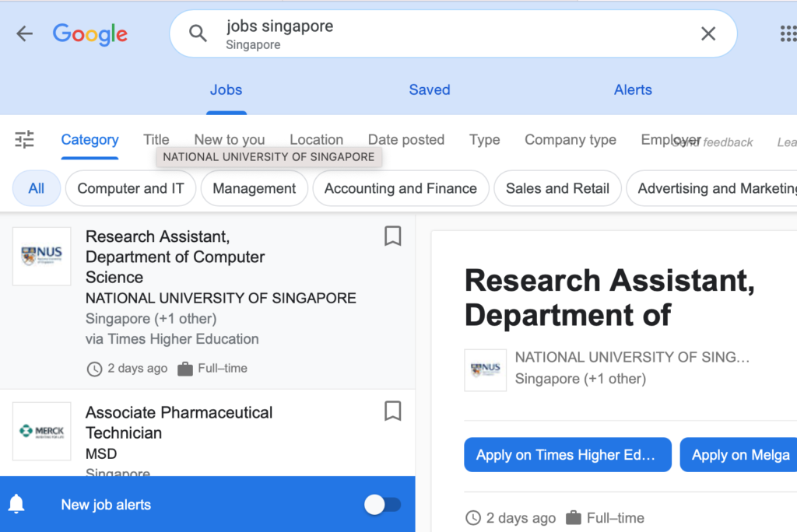Select the New to you filter

(x=230, y=140)
